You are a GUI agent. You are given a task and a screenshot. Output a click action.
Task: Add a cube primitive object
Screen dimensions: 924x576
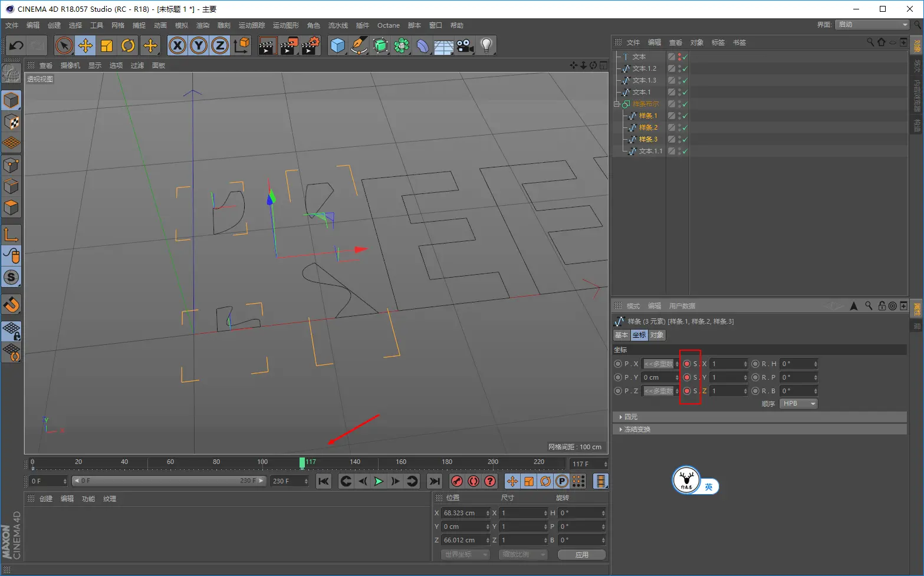(x=338, y=45)
